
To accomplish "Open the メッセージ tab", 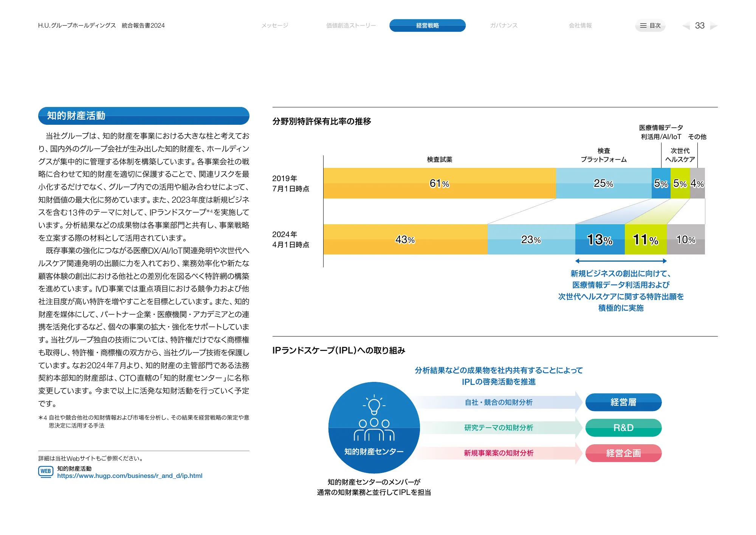I will tap(275, 25).
